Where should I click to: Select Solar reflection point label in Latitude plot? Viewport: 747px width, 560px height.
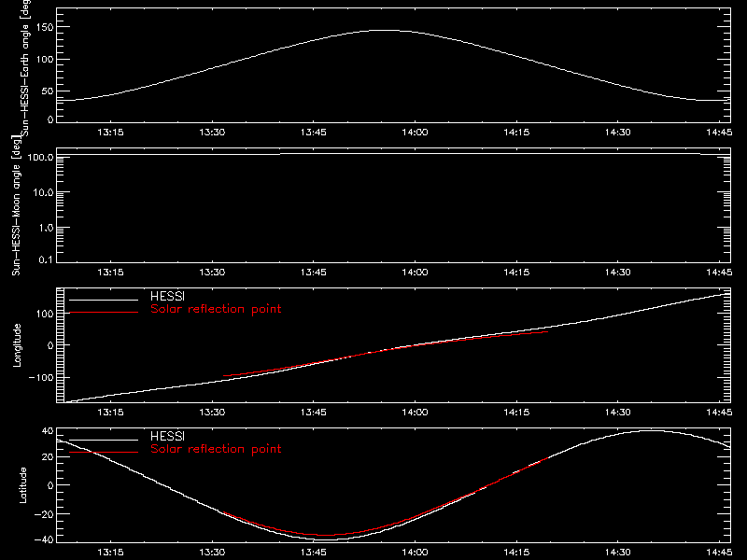click(216, 449)
